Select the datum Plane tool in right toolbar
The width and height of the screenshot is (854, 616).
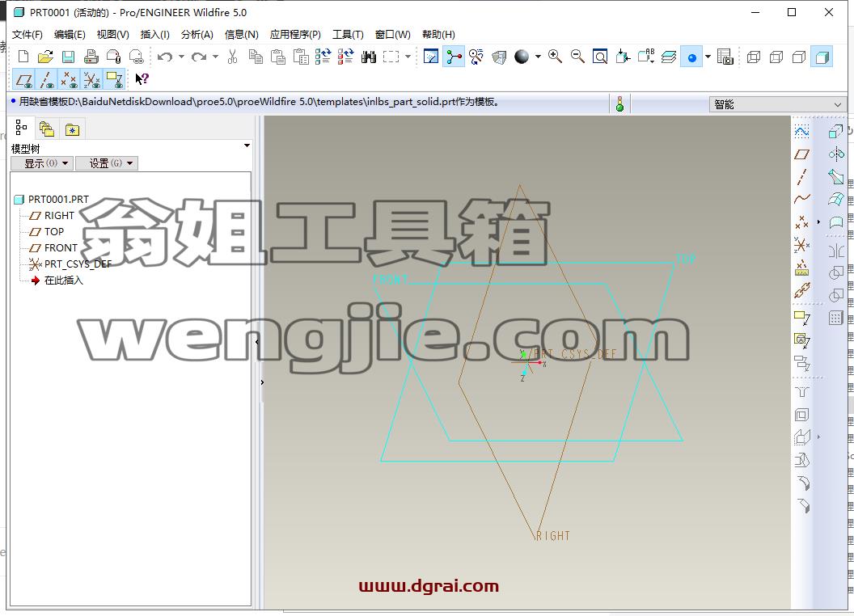tap(801, 154)
